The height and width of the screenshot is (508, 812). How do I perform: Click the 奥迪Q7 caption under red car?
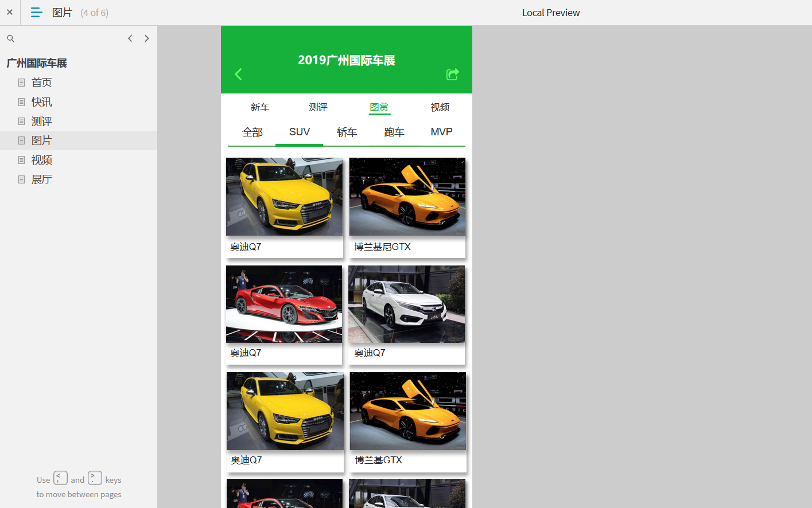pyautogui.click(x=246, y=353)
